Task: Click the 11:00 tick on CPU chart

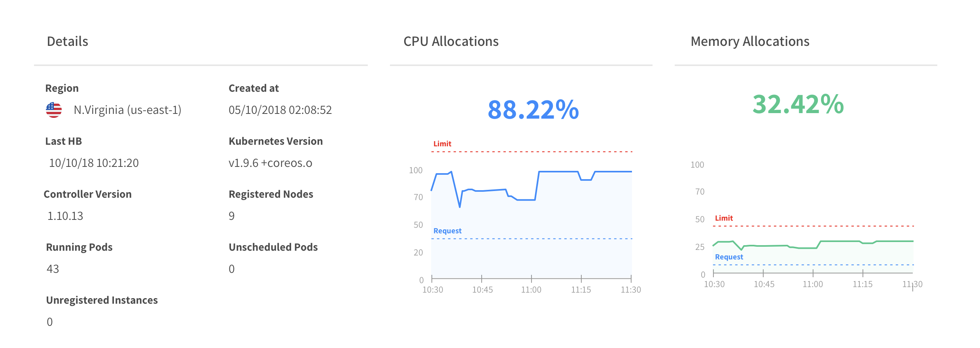Action: pos(531,290)
